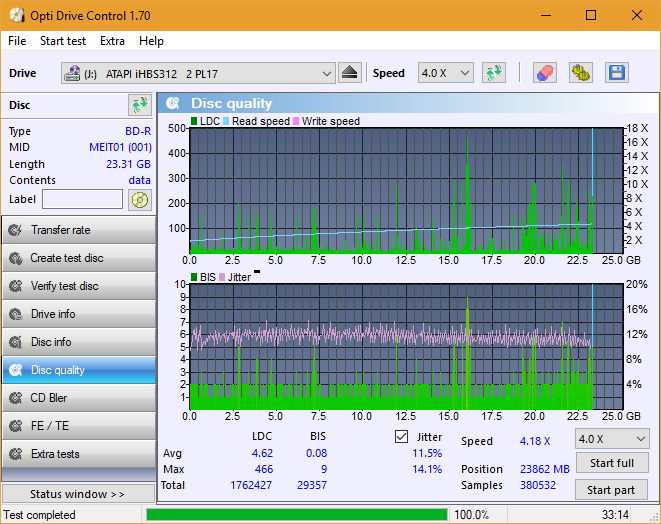Open the lower-right 4.0 X speed dropdown
661x524 pixels.
(x=612, y=439)
